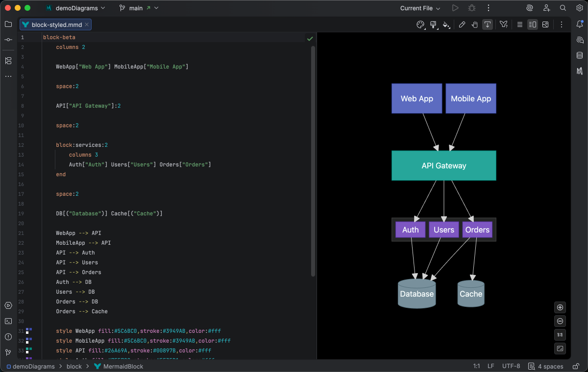Select the pencil edit tool in preview toolbar
The width and height of the screenshot is (588, 372).
462,24
